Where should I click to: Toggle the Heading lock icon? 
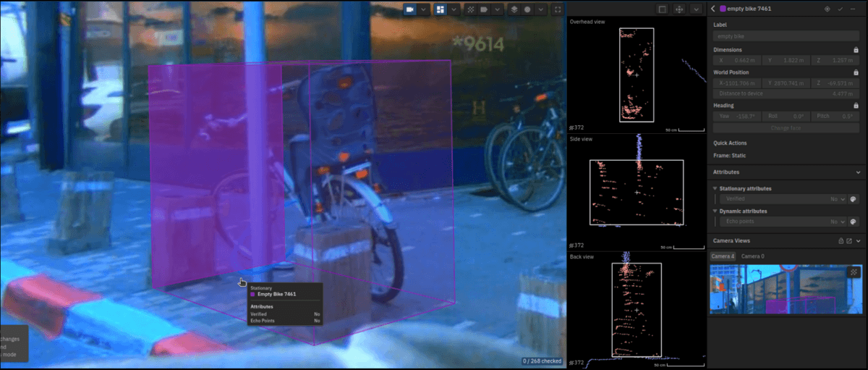pyautogui.click(x=856, y=106)
